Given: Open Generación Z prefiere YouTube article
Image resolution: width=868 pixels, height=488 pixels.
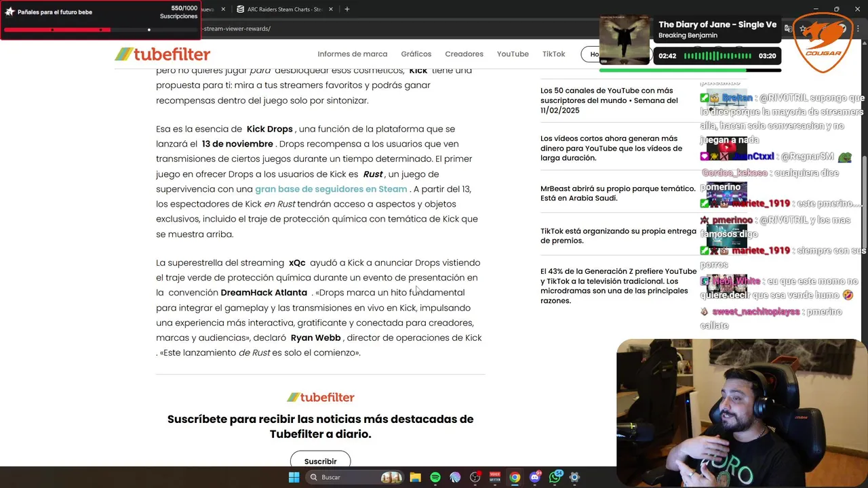Looking at the screenshot, I should tap(618, 286).
